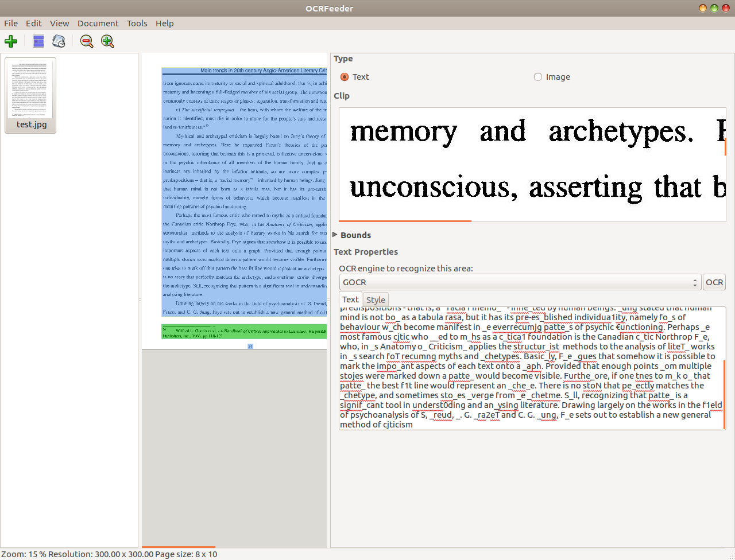Viewport: 735px width, 560px height.
Task: Open the OCR engine dropdown showing GOCR
Action: [520, 282]
